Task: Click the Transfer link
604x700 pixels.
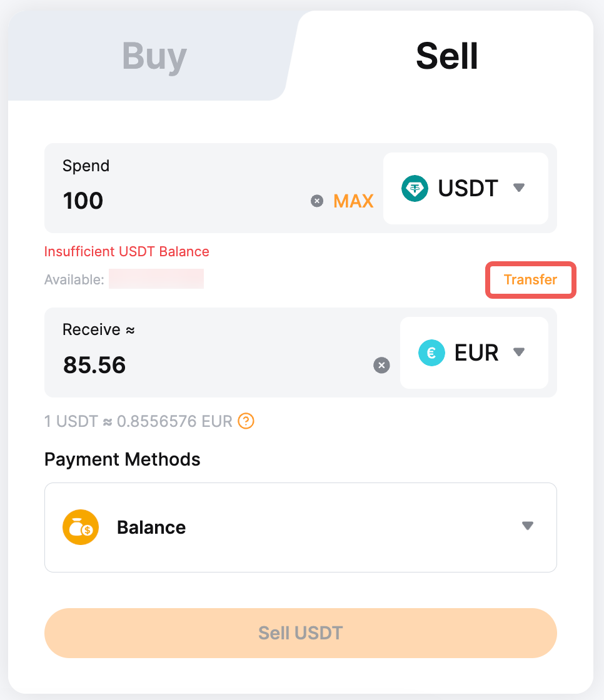Action: pyautogui.click(x=530, y=280)
